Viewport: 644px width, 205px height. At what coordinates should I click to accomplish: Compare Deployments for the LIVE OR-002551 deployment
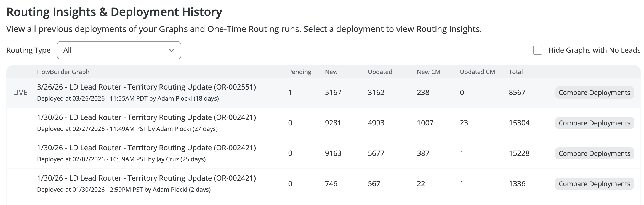point(594,93)
